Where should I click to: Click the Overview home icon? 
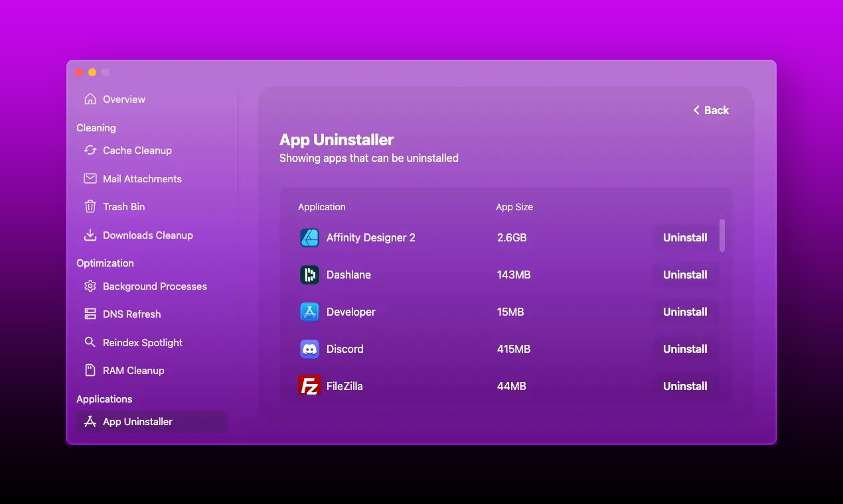(x=90, y=99)
